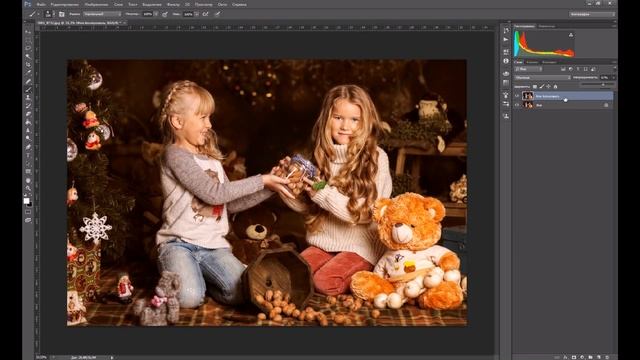Click the Справка menu
Image resolution: width=640 pixels, height=360 pixels.
239,4
